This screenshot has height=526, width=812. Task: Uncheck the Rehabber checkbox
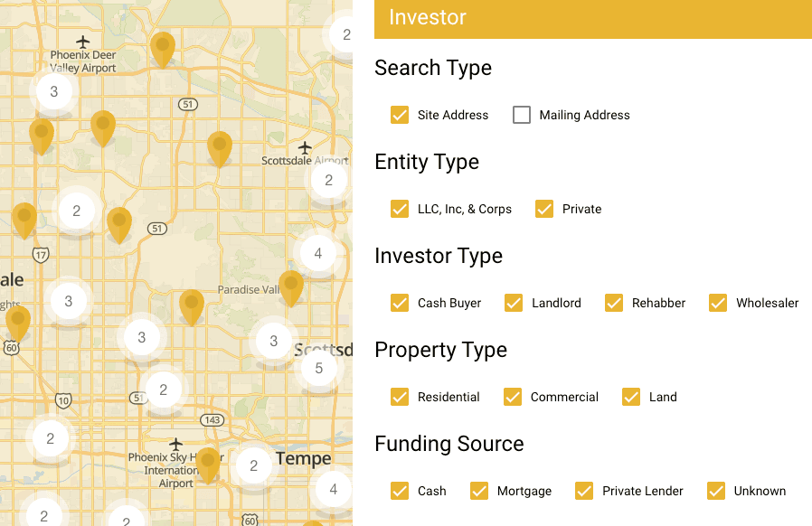(x=614, y=303)
